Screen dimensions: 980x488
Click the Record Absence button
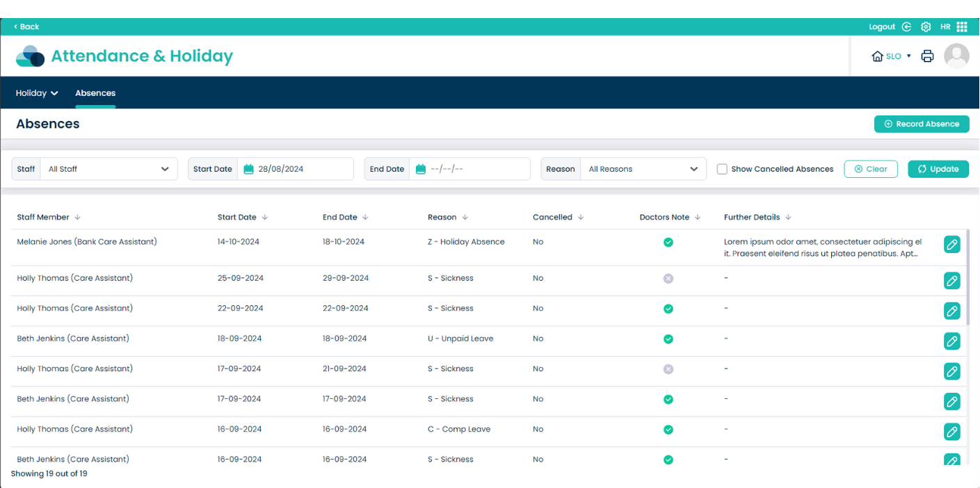(922, 123)
